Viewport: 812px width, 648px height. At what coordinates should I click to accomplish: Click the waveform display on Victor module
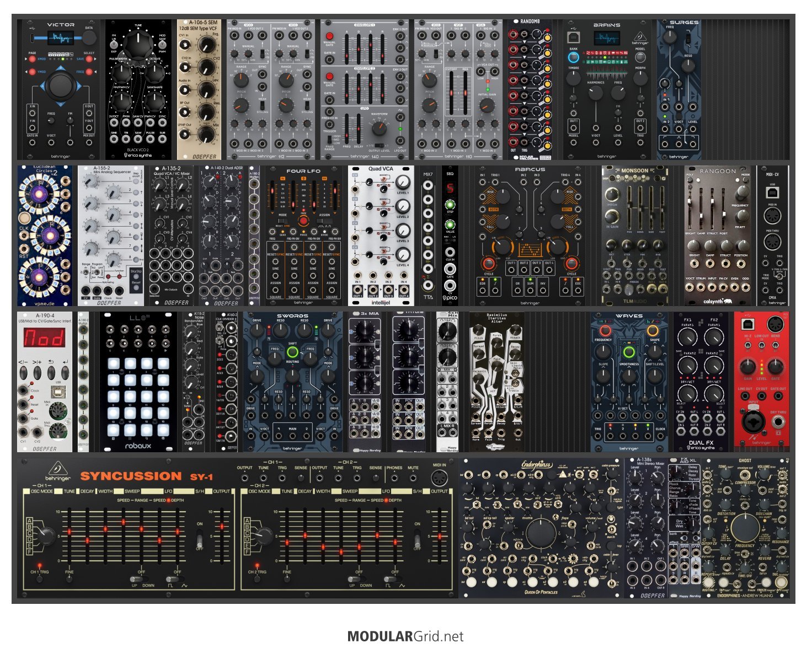pyautogui.click(x=60, y=38)
